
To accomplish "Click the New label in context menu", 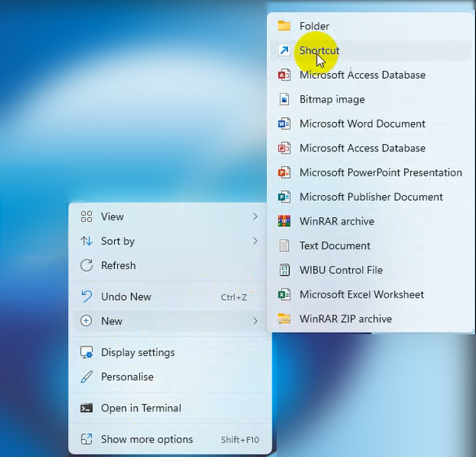I will 111,320.
